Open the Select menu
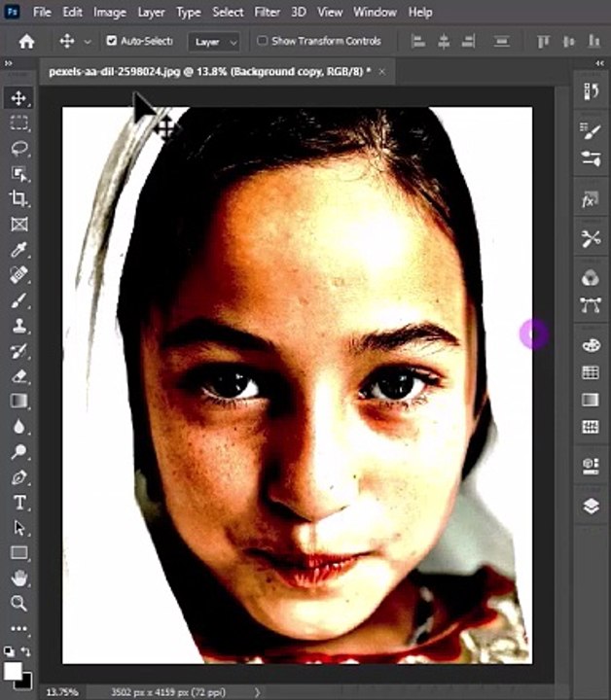This screenshot has height=700, width=611. pyautogui.click(x=228, y=12)
